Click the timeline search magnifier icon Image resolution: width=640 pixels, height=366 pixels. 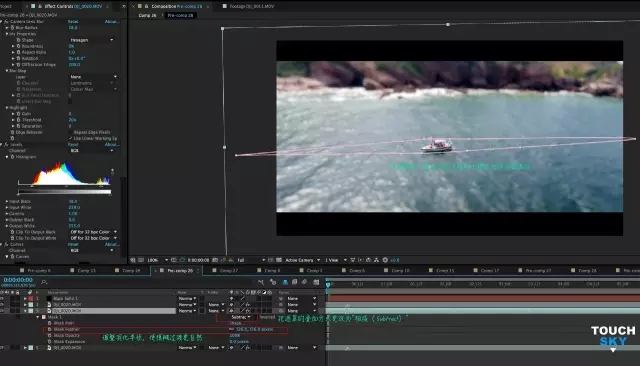pos(44,282)
